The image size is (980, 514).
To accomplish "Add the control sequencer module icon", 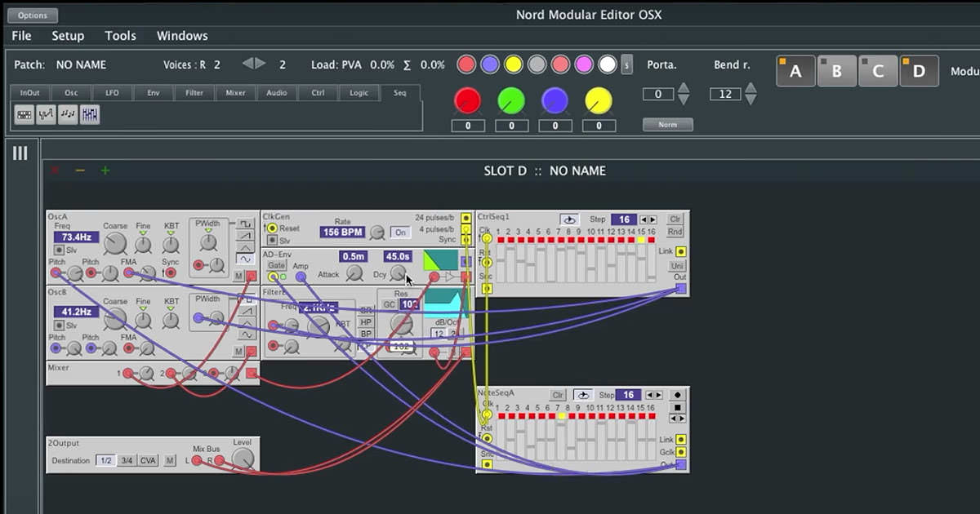I will [47, 115].
